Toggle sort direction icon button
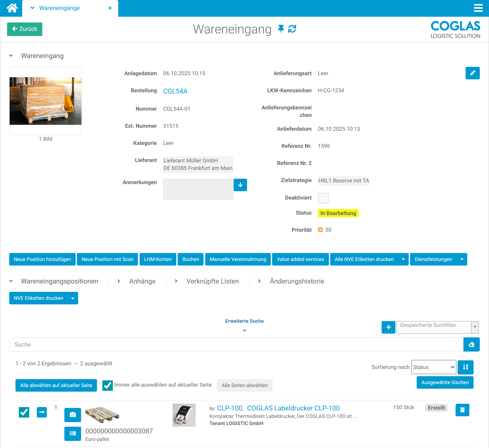Screen dimensions: 489x448 pos(465,367)
